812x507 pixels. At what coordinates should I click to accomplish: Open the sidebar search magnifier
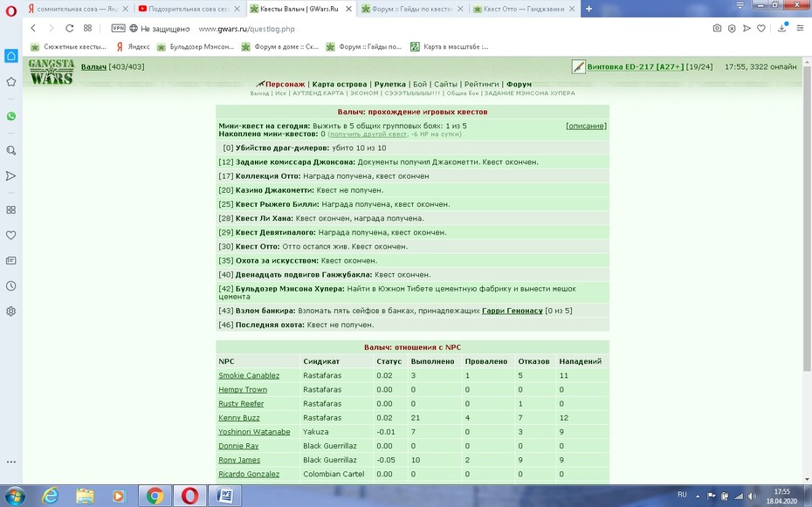[x=10, y=151]
